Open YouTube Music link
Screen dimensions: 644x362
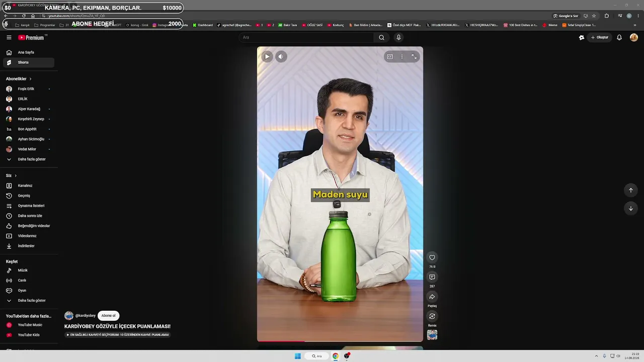pyautogui.click(x=29, y=325)
